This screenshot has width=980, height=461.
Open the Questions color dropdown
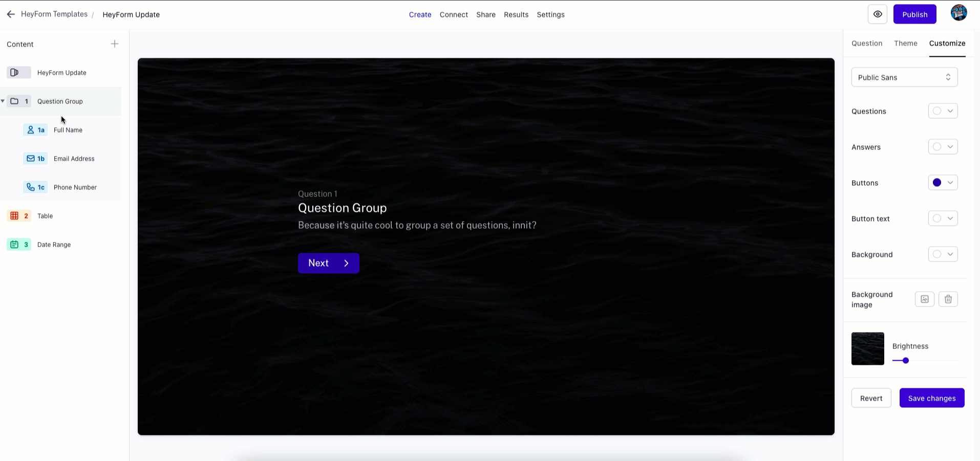point(943,111)
